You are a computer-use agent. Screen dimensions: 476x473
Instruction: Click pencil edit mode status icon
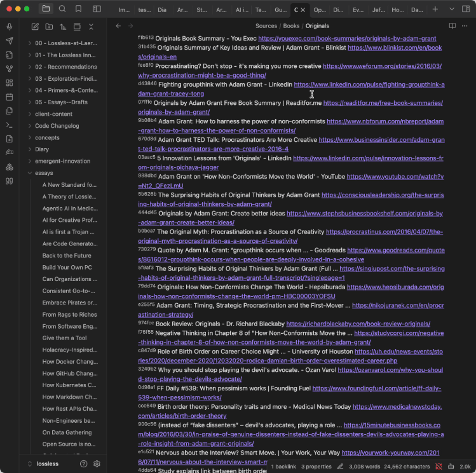[340, 466]
